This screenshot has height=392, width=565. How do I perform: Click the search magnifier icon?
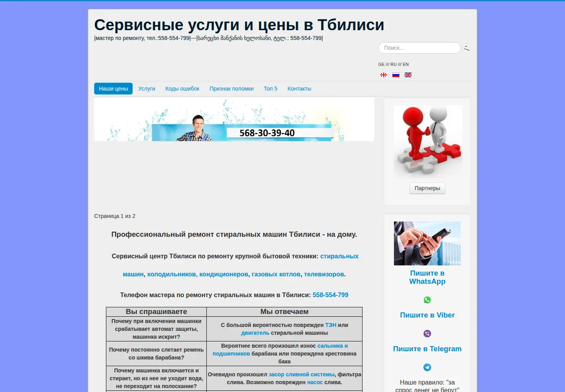[x=467, y=48]
